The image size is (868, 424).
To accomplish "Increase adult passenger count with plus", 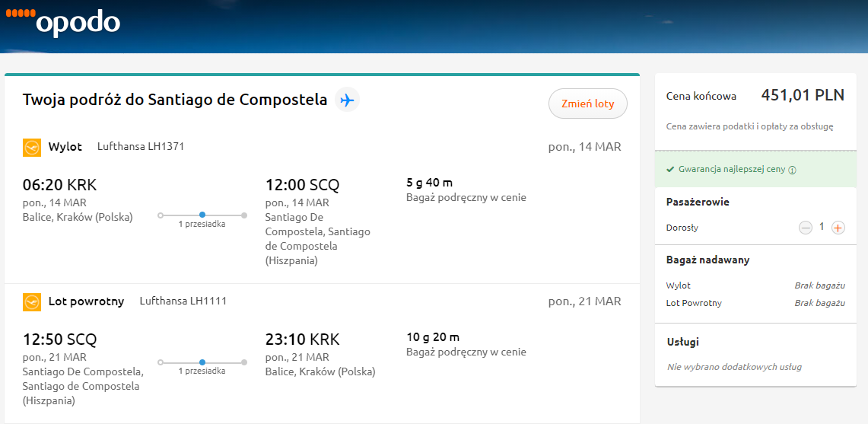I will (x=838, y=228).
